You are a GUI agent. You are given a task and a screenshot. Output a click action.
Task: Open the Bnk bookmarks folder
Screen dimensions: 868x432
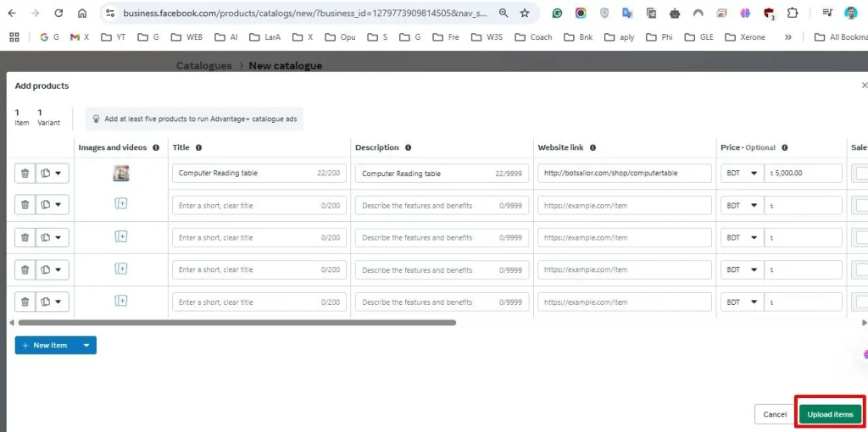(x=579, y=37)
